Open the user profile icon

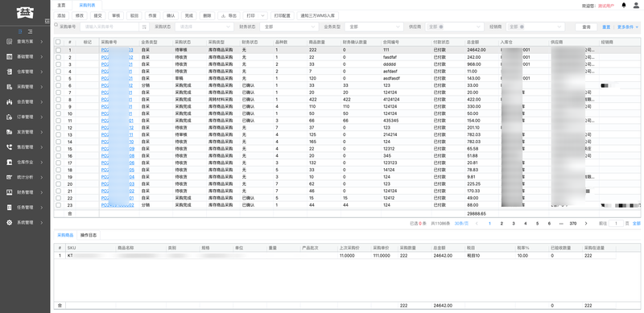[x=636, y=6]
